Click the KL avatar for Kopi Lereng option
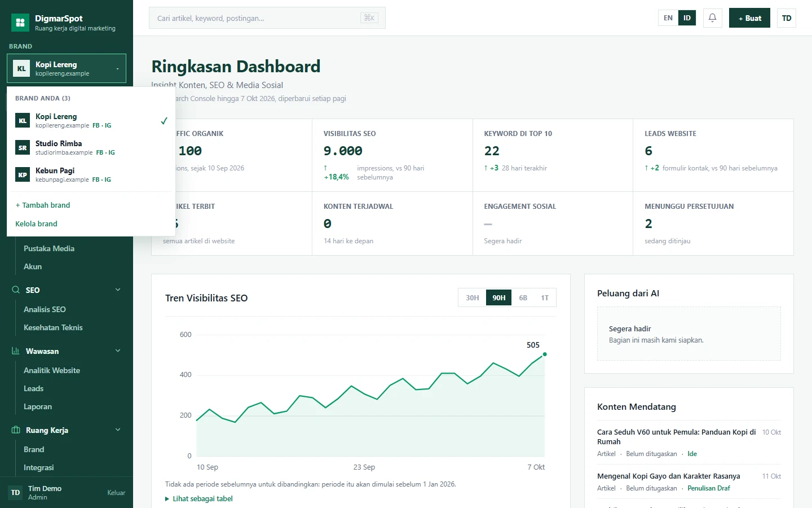The height and width of the screenshot is (508, 812). 23,120
